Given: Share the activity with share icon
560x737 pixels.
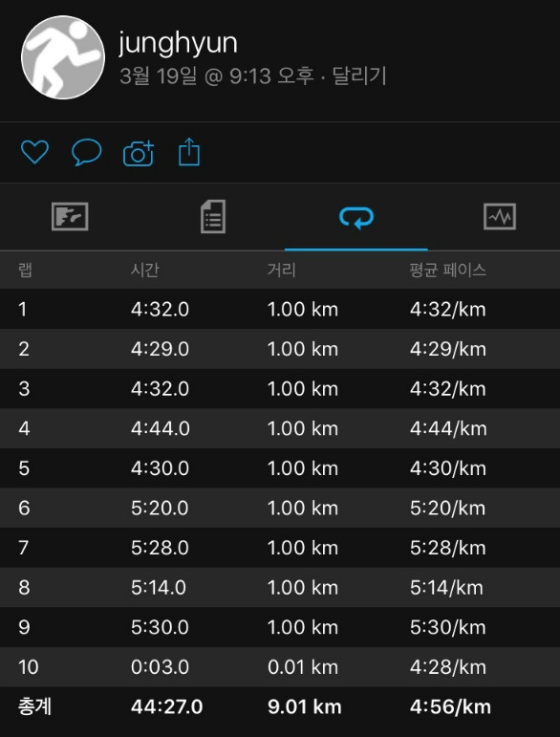Looking at the screenshot, I should point(189,152).
